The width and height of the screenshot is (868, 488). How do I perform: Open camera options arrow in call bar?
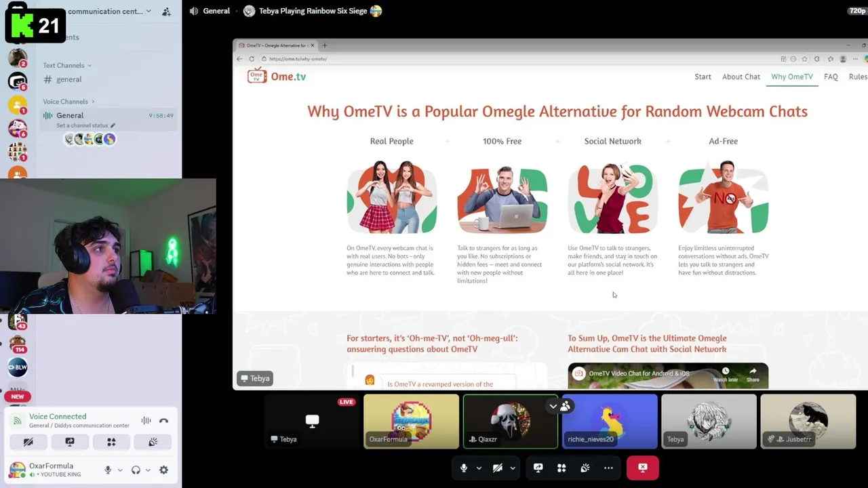tap(513, 468)
